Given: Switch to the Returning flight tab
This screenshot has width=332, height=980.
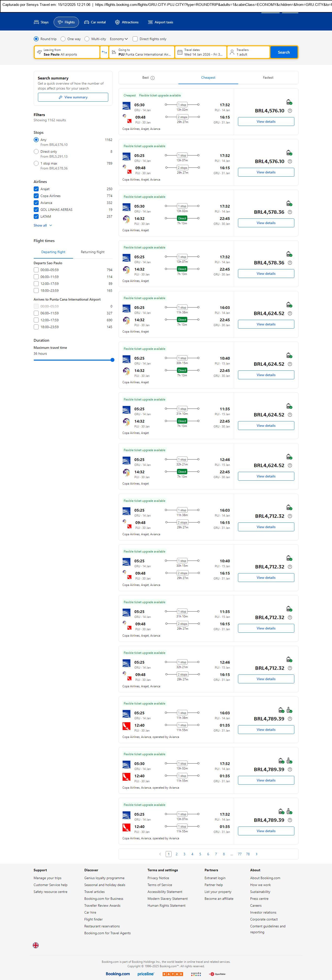Looking at the screenshot, I should tap(93, 252).
